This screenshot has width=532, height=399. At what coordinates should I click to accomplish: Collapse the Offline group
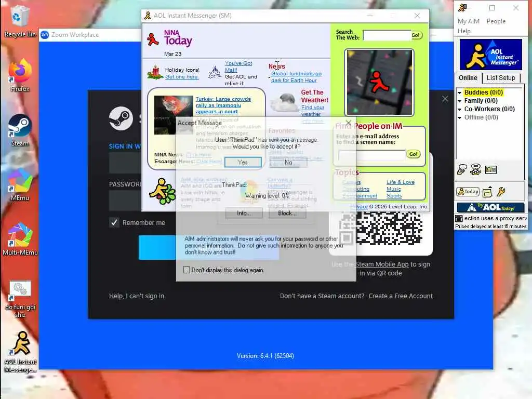pos(459,117)
